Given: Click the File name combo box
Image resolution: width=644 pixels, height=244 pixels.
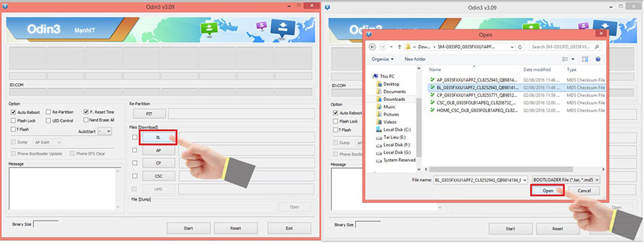Looking at the screenshot, I should click(480, 180).
